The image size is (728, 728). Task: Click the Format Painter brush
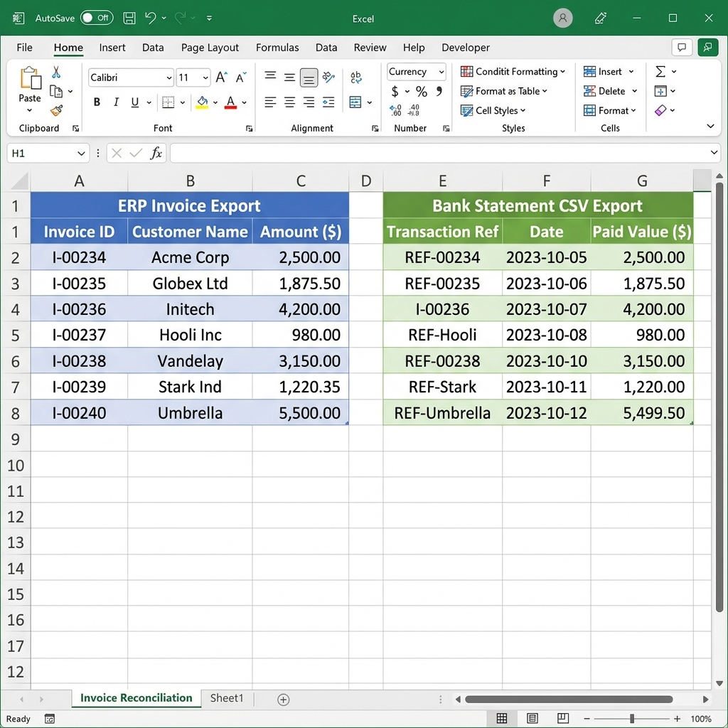coord(56,110)
